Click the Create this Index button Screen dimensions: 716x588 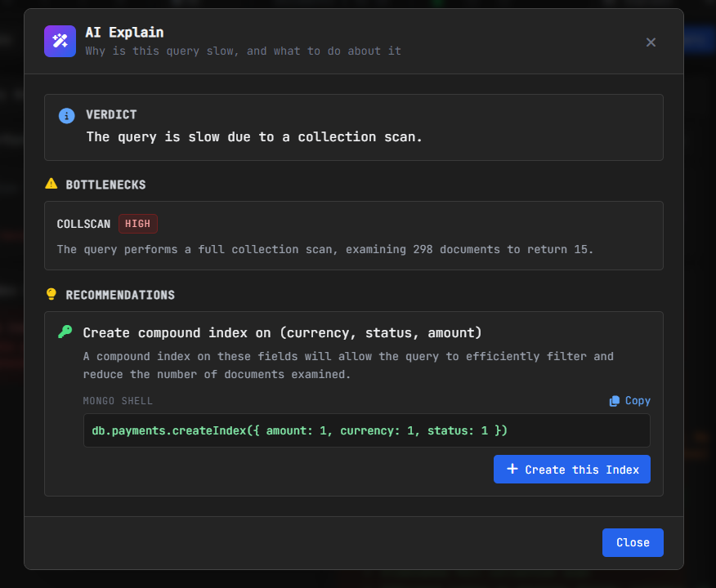[x=571, y=469]
